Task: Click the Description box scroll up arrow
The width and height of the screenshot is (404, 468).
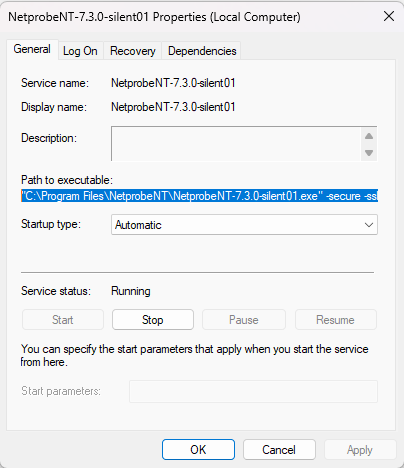Action: point(369,136)
